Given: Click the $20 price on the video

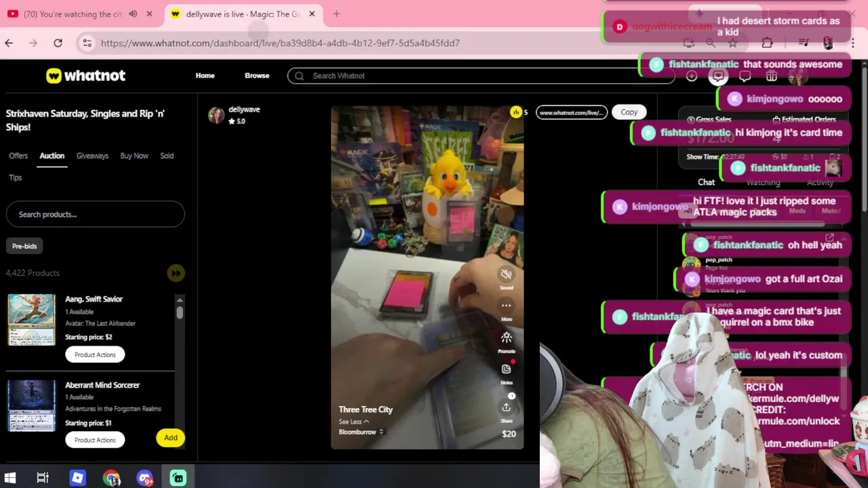Looking at the screenshot, I should tap(509, 434).
